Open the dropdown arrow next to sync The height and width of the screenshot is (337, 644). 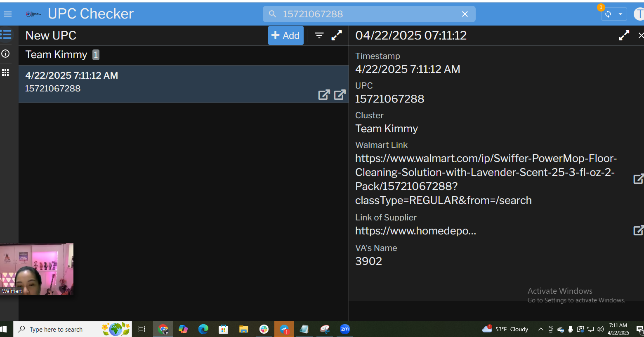pyautogui.click(x=620, y=14)
